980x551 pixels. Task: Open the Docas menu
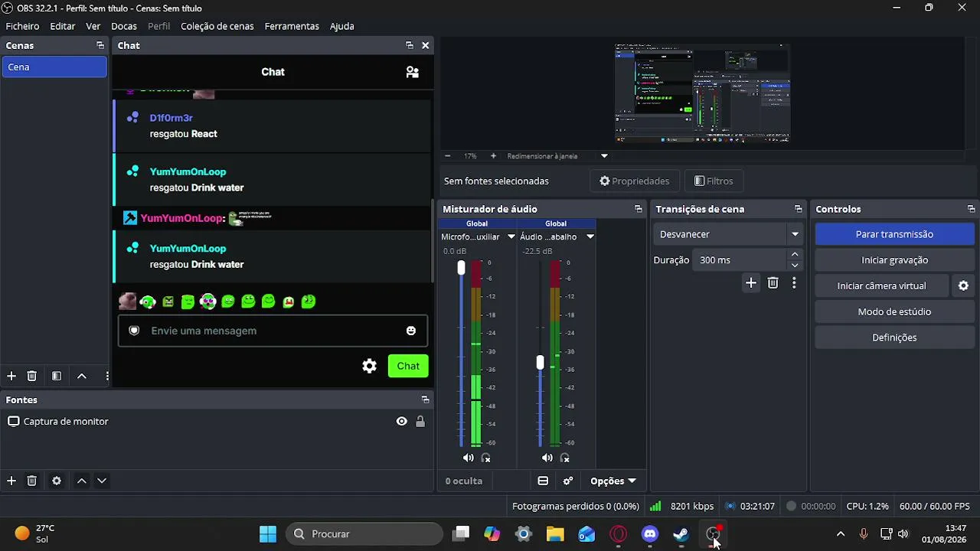pyautogui.click(x=124, y=26)
